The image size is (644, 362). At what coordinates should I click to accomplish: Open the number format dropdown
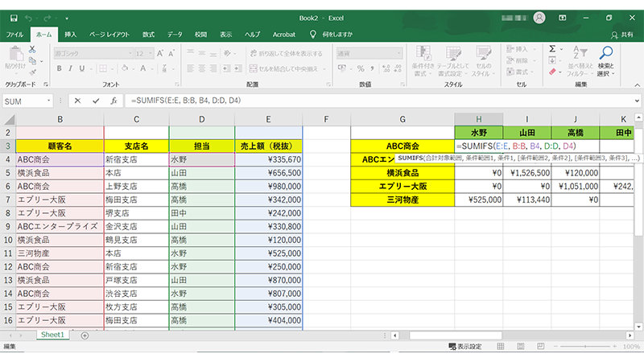tap(398, 54)
